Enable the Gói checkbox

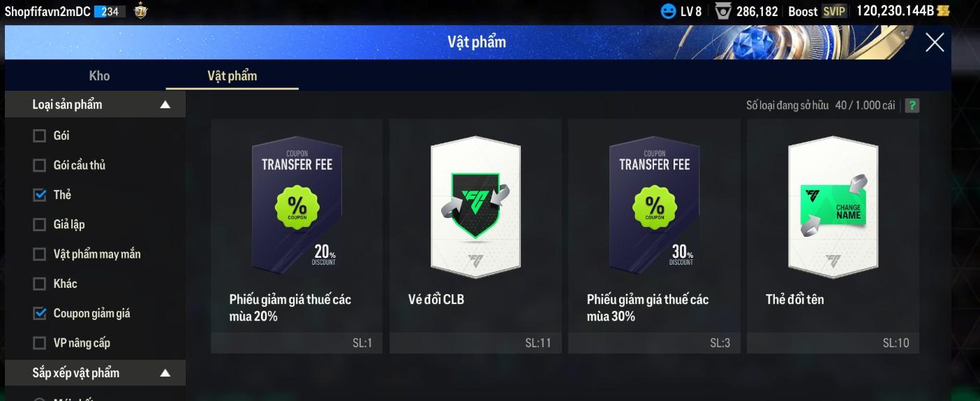pos(40,136)
